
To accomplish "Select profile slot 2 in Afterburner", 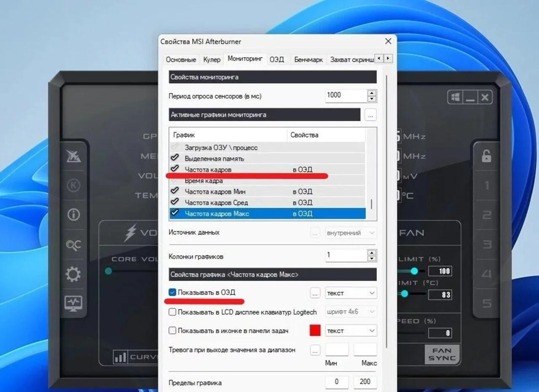I will [486, 215].
